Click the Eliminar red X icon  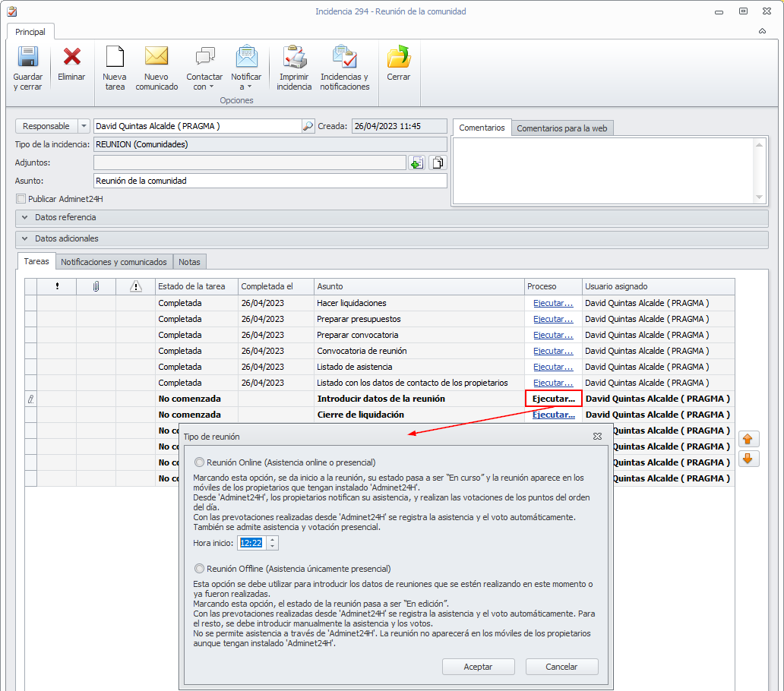tap(71, 58)
